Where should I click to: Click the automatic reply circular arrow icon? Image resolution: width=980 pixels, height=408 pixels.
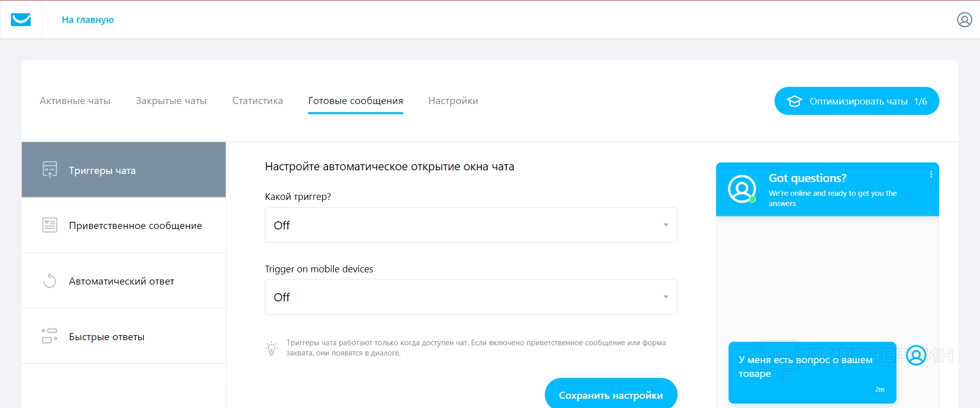pyautogui.click(x=50, y=280)
